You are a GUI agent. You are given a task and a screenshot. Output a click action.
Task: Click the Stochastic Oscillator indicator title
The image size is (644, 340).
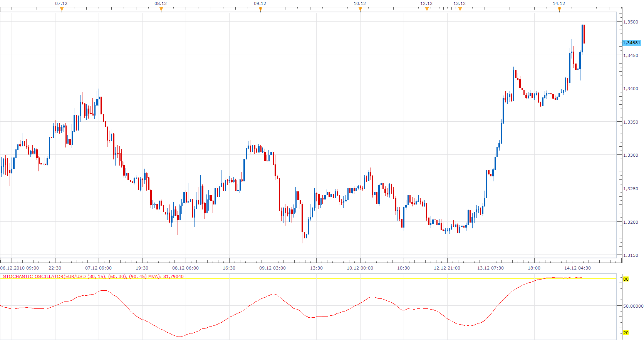click(x=93, y=276)
